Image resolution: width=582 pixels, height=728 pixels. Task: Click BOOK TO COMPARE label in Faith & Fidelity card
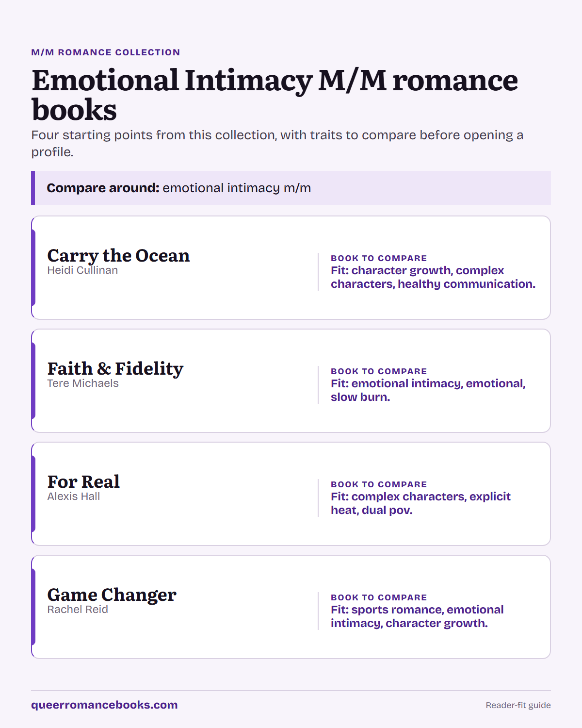(x=379, y=371)
